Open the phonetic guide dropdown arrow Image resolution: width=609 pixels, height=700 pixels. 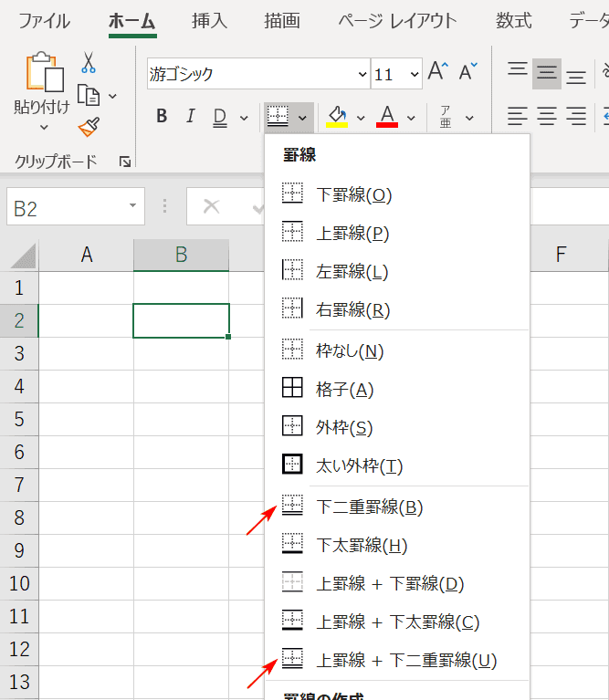[468, 118]
